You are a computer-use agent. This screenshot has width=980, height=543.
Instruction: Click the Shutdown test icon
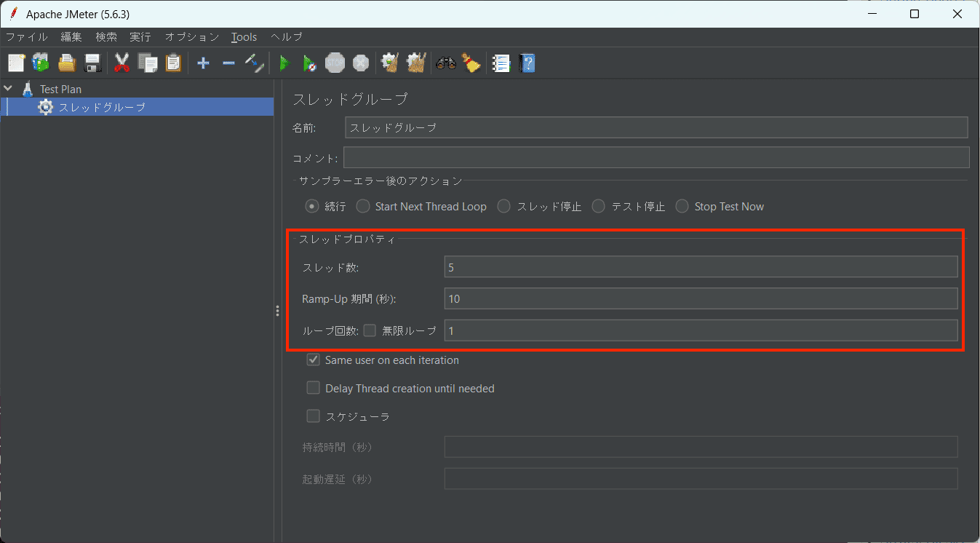360,63
